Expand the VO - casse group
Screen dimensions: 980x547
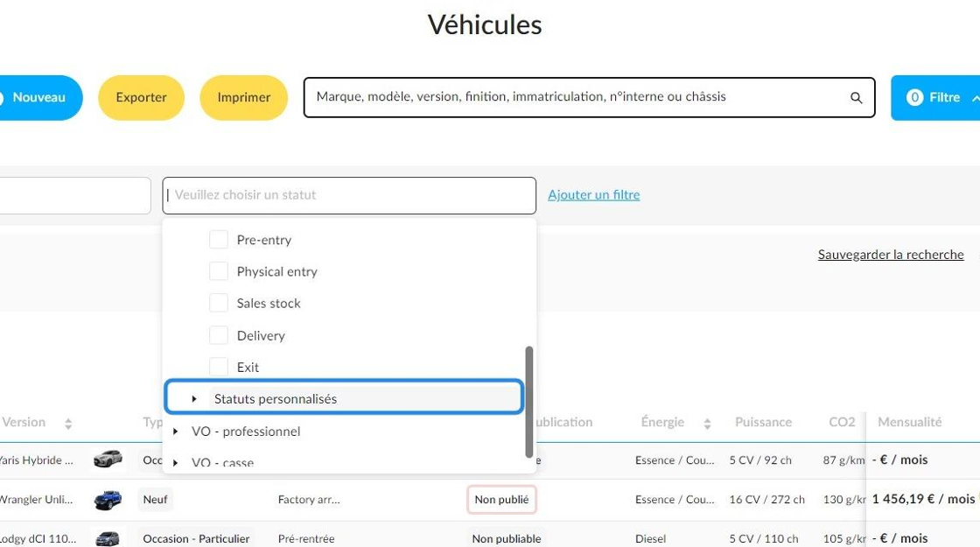176,463
